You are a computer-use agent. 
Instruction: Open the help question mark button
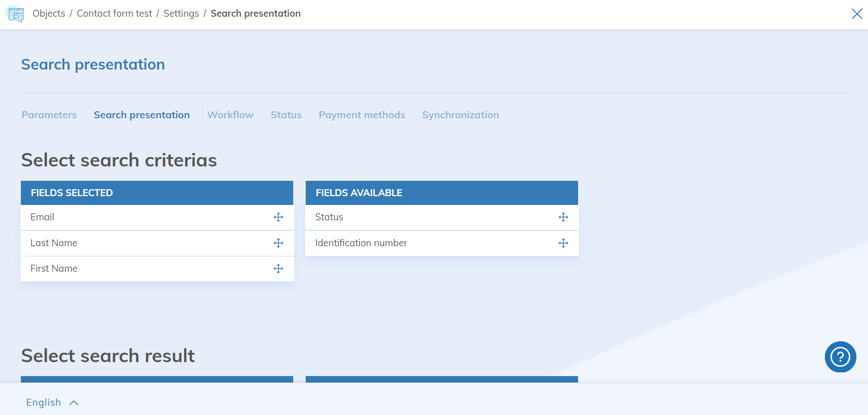click(x=840, y=357)
